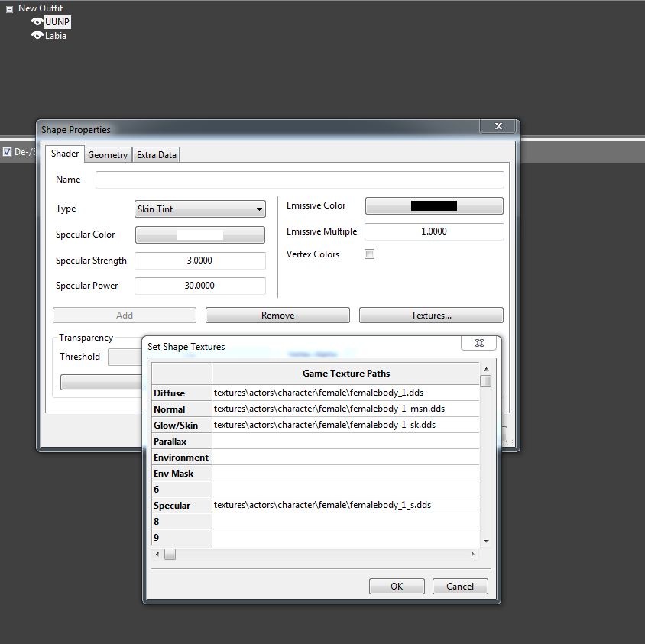This screenshot has height=644, width=645.
Task: Confirm textures with the OK button
Action: point(397,587)
